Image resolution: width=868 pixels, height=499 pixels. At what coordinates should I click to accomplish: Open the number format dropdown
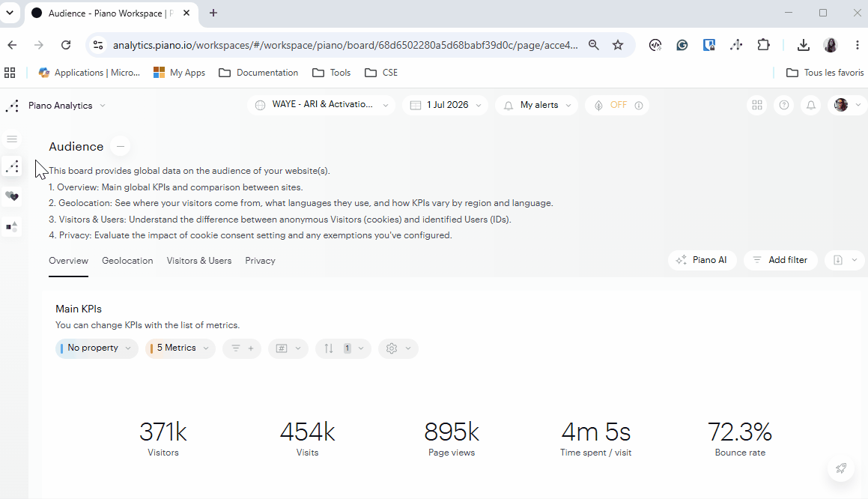[288, 348]
